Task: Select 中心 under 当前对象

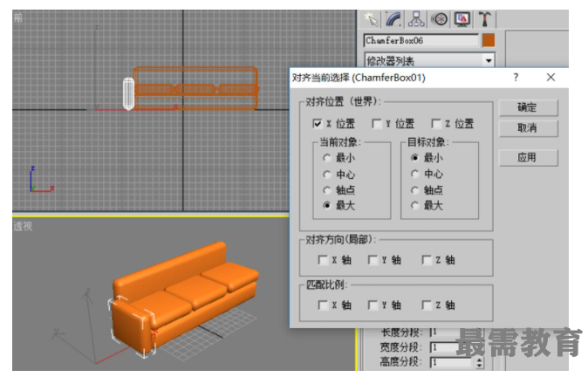Action: 327,175
